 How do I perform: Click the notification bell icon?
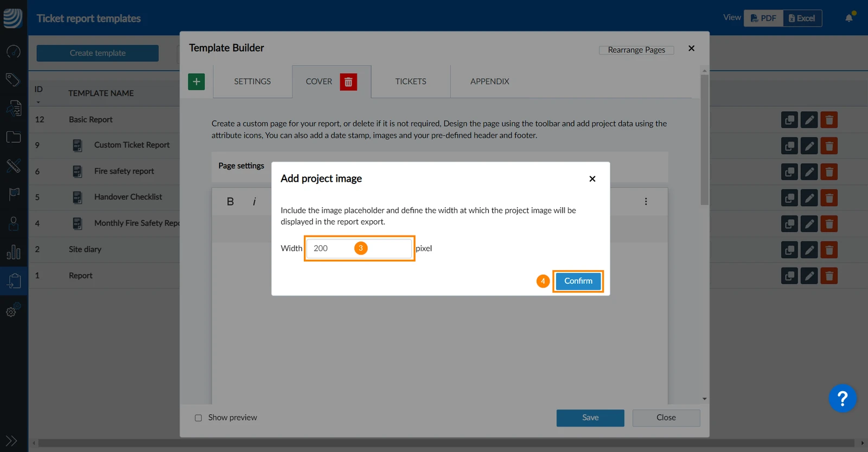849,18
